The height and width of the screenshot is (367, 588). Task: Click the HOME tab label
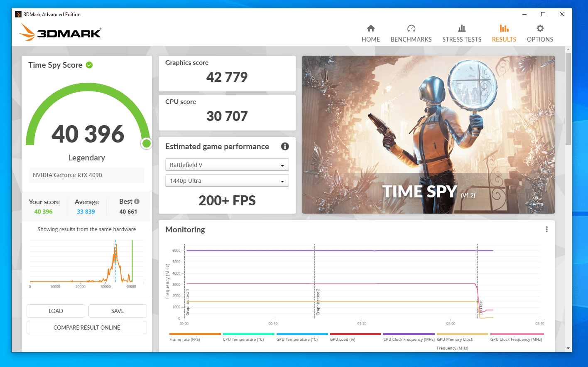coord(371,39)
